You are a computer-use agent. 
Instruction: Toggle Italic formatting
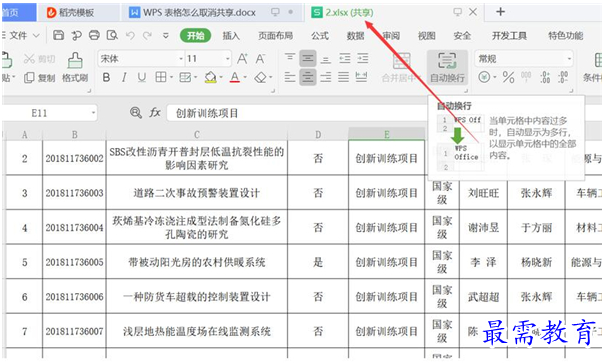(x=124, y=77)
